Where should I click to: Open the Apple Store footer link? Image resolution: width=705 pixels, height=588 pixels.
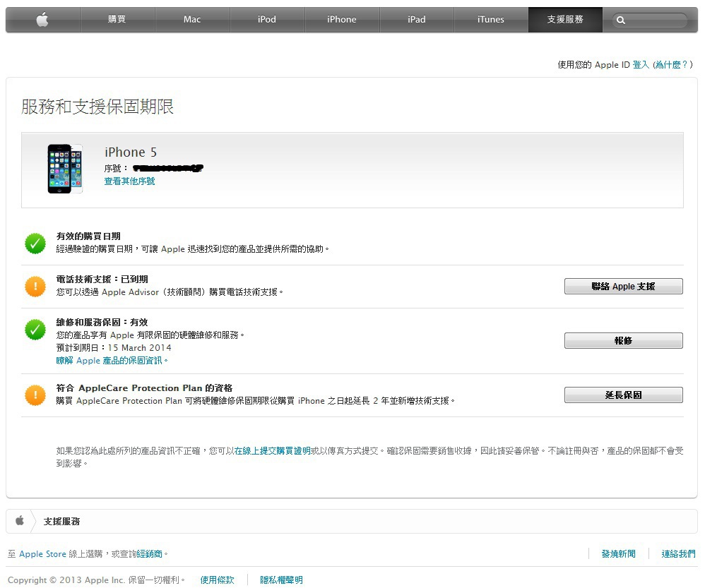[x=42, y=554]
